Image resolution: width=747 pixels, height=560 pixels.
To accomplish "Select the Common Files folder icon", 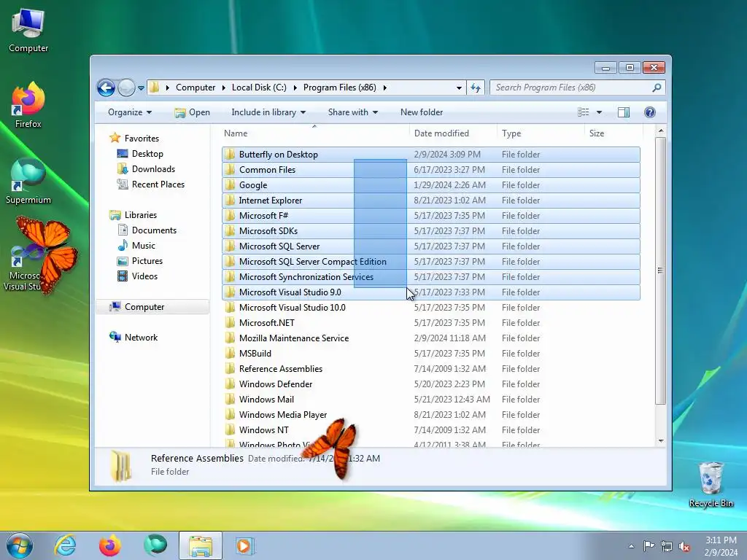I will (x=230, y=169).
